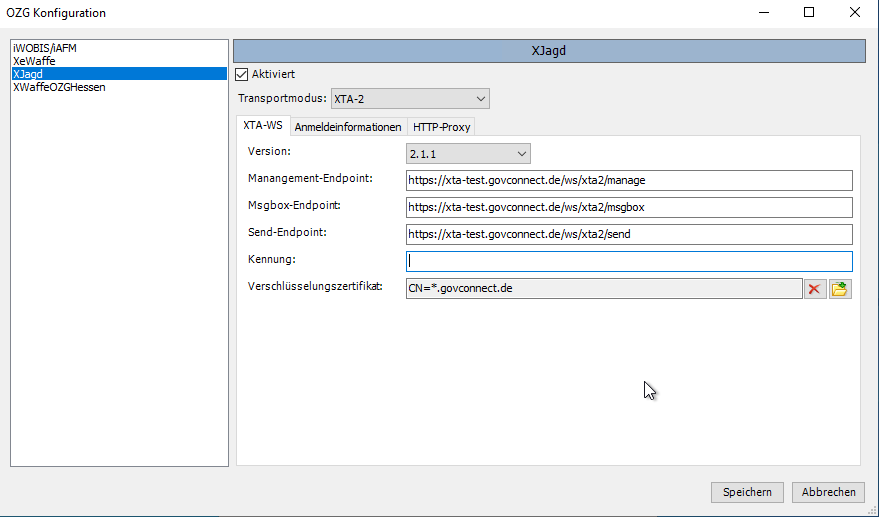Open the Transportmodus dropdown
The image size is (879, 517).
pyautogui.click(x=410, y=98)
